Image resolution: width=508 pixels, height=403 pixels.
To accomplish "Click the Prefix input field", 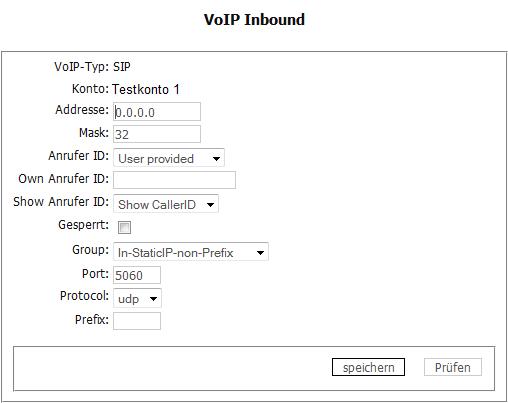I will pyautogui.click(x=137, y=321).
